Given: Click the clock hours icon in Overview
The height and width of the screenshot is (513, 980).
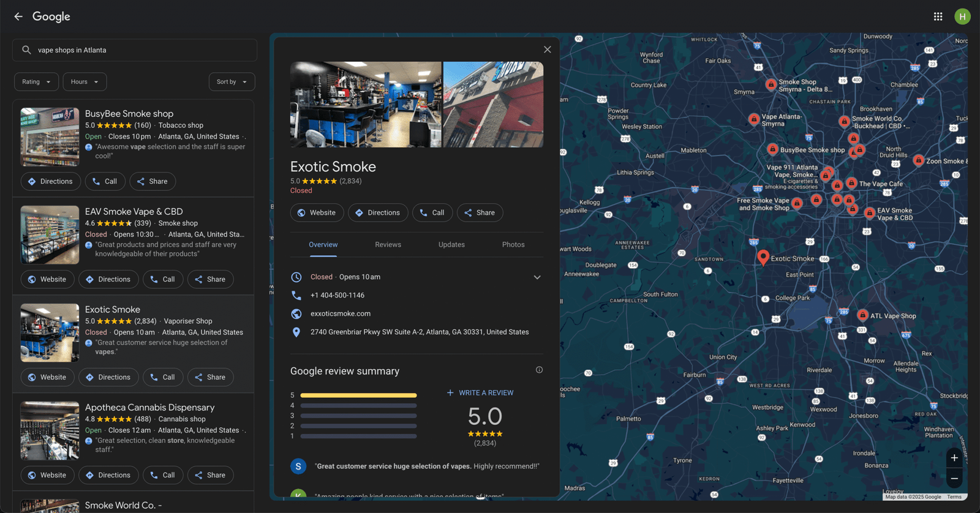Looking at the screenshot, I should 296,277.
